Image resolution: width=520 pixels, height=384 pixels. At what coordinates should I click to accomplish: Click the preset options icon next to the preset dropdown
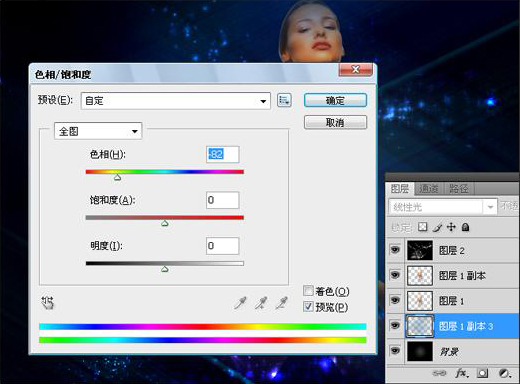(284, 100)
